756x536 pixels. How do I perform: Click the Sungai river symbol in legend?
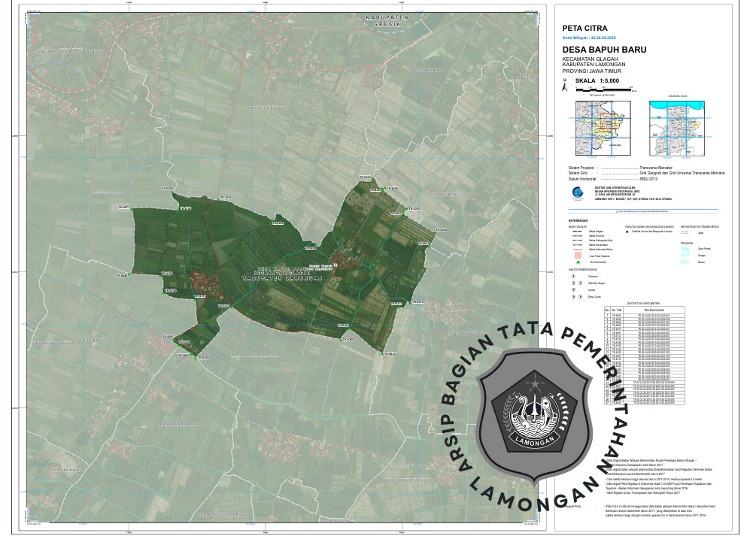pyautogui.click(x=687, y=255)
